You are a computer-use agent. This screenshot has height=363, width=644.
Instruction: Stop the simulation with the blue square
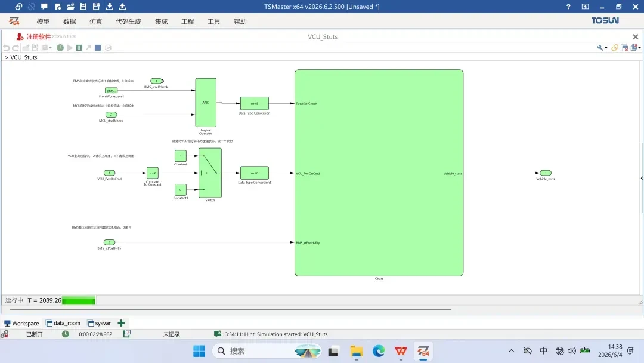98,48
